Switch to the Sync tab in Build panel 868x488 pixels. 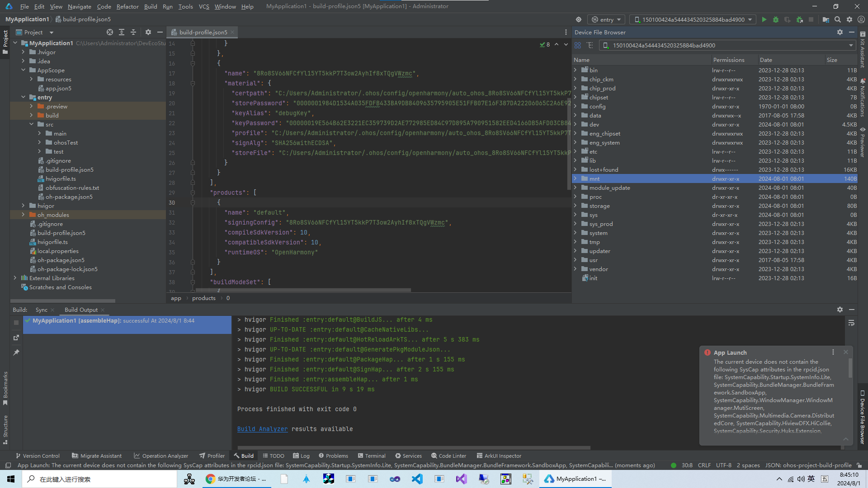click(x=42, y=310)
